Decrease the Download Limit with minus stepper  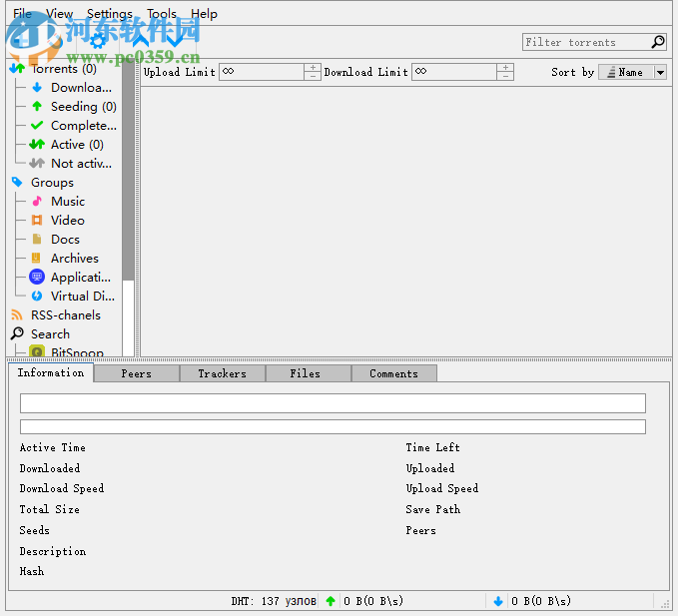[505, 76]
